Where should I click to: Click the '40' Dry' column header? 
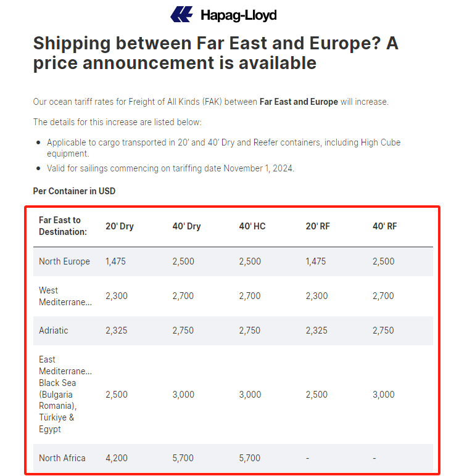point(186,226)
